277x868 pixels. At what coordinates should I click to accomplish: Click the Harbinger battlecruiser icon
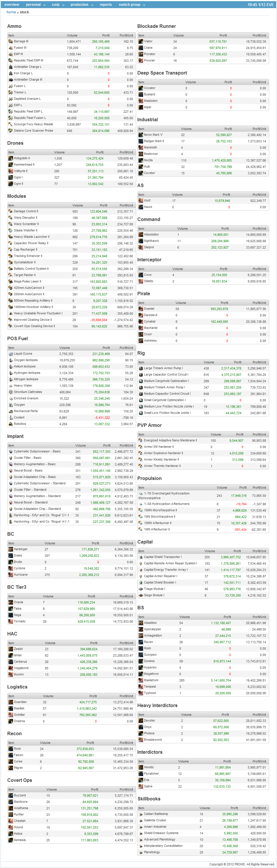[x=11, y=549]
